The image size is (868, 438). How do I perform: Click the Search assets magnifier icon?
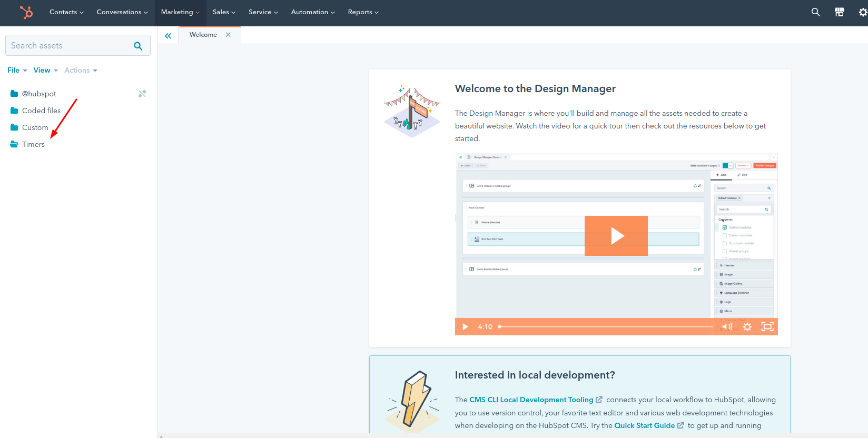point(138,46)
